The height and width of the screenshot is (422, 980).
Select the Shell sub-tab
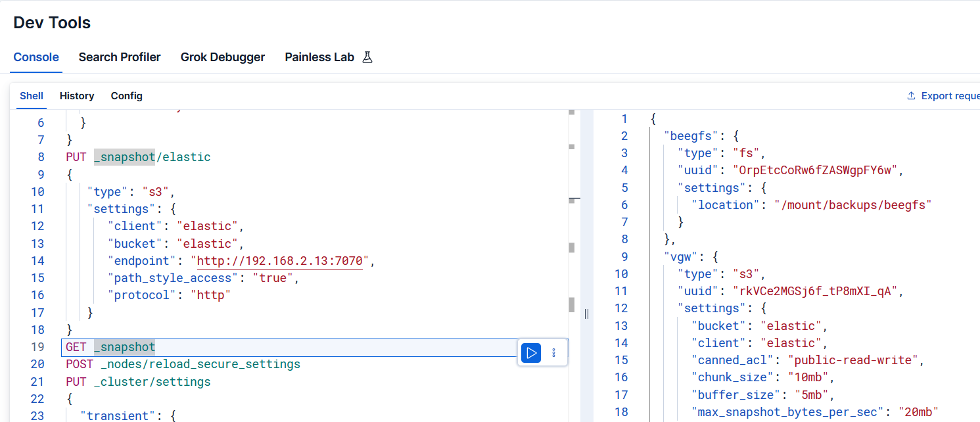pyautogui.click(x=32, y=96)
